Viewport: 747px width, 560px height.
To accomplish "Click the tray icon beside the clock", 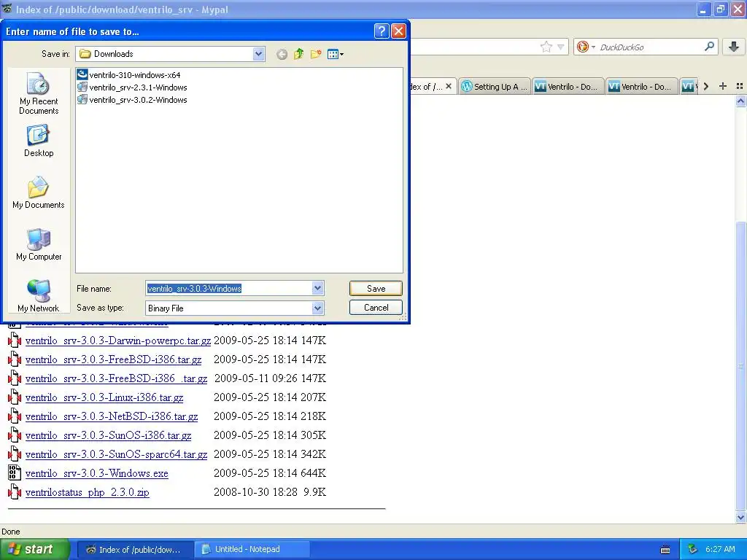I will 693,549.
